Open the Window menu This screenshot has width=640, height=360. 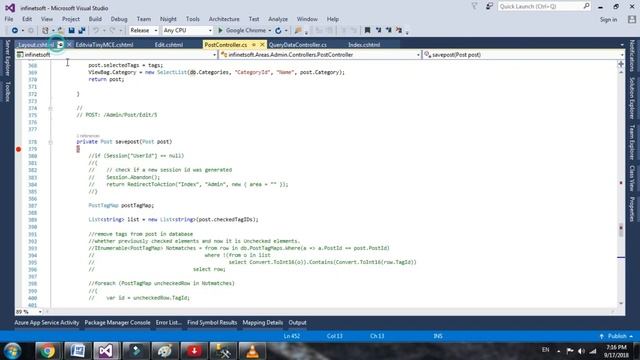pos(307,19)
